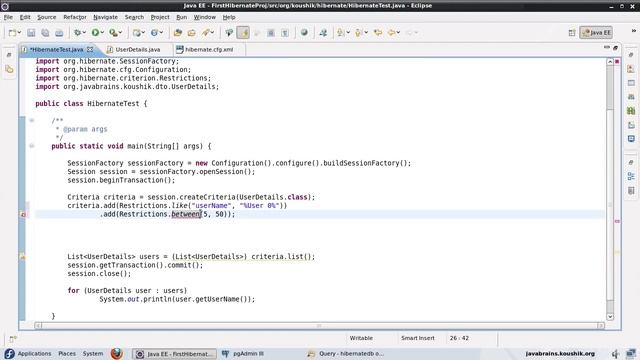Click the Open Task folder icon
Image resolution: width=640 pixels, height=360 pixels.
coord(191,33)
